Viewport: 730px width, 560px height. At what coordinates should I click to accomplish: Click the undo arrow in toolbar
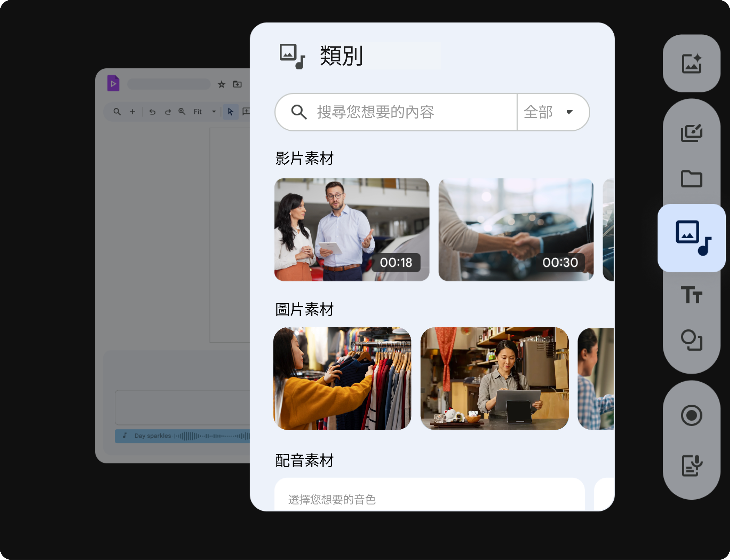tap(152, 112)
